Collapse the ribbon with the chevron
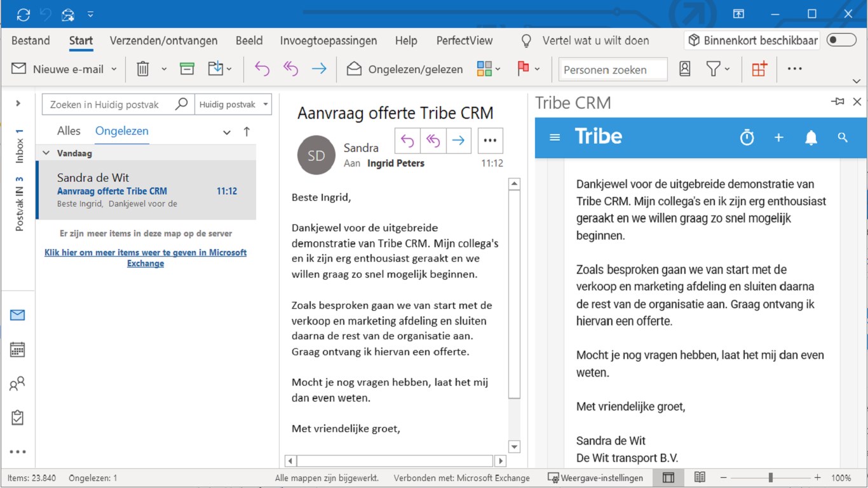 (857, 81)
